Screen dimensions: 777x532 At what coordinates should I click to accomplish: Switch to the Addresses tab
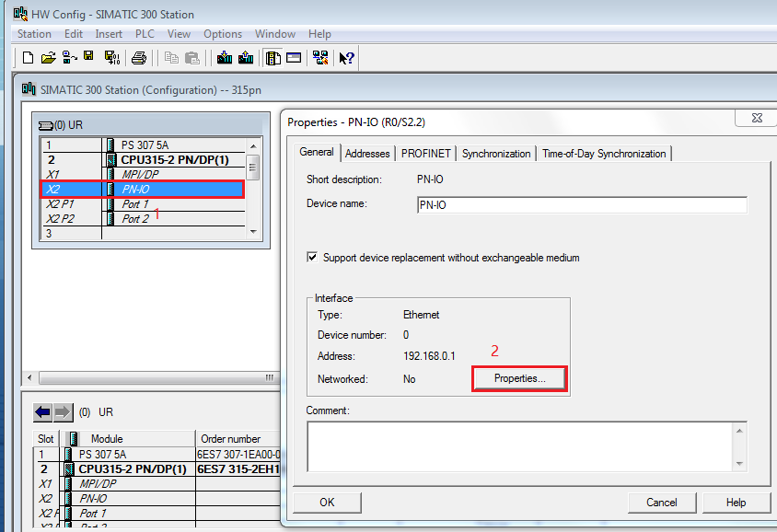[x=367, y=154]
